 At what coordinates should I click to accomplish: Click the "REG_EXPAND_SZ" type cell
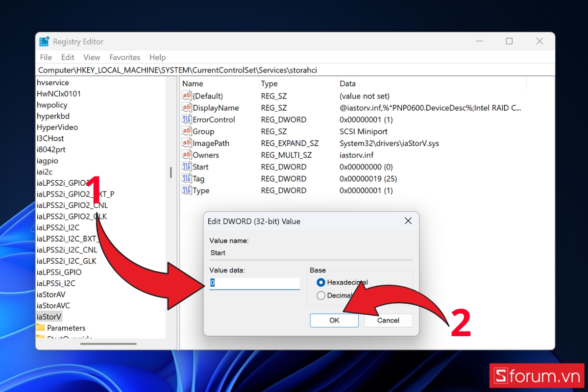tap(290, 143)
